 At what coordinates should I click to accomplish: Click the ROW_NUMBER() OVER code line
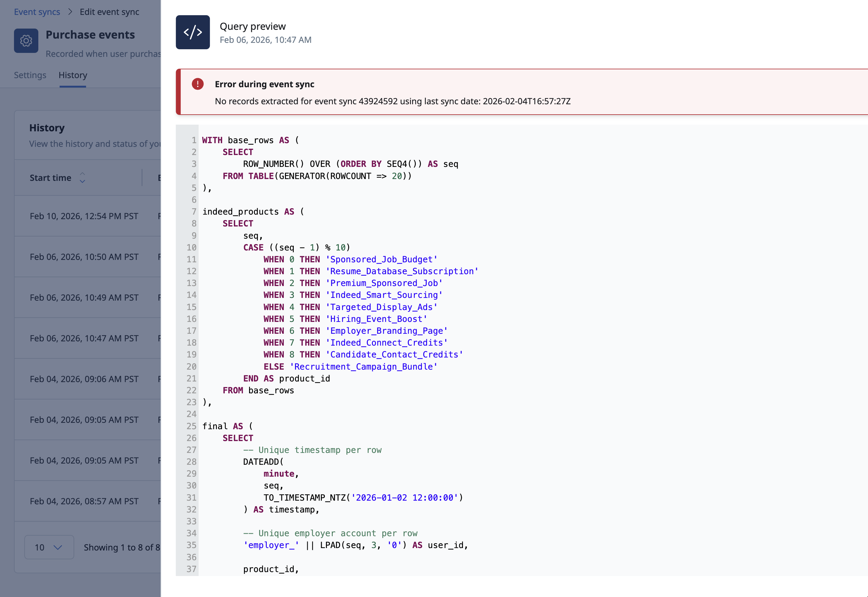[351, 164]
